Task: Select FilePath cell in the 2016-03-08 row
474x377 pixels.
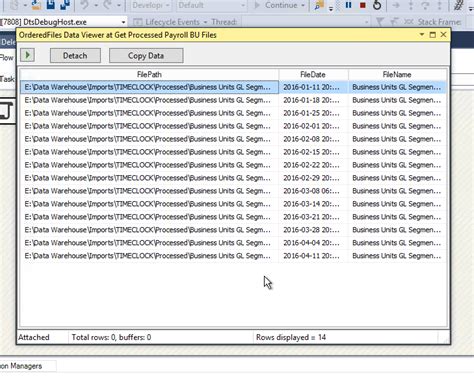Action: [x=149, y=191]
